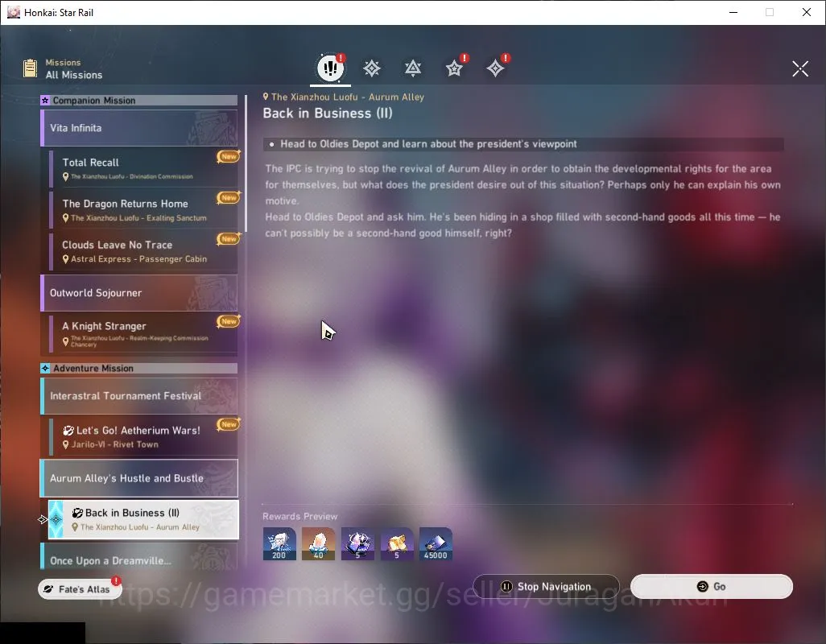Open the triangle-shaped mission category tab

pyautogui.click(x=412, y=68)
